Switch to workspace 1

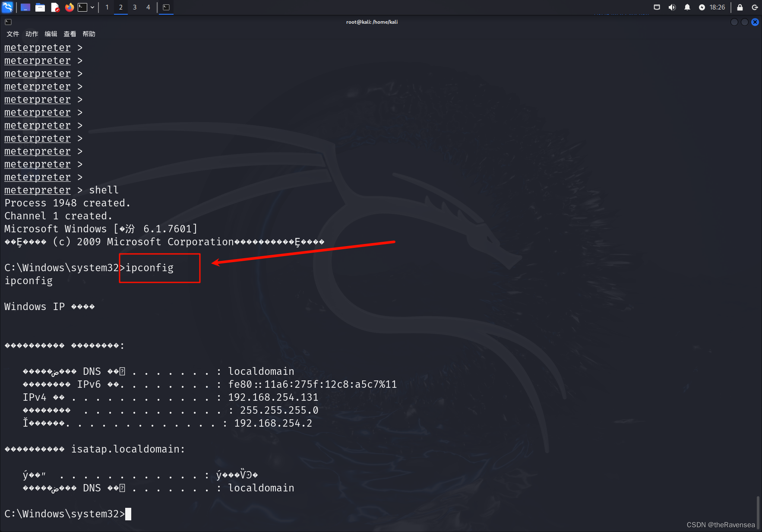(x=107, y=7)
